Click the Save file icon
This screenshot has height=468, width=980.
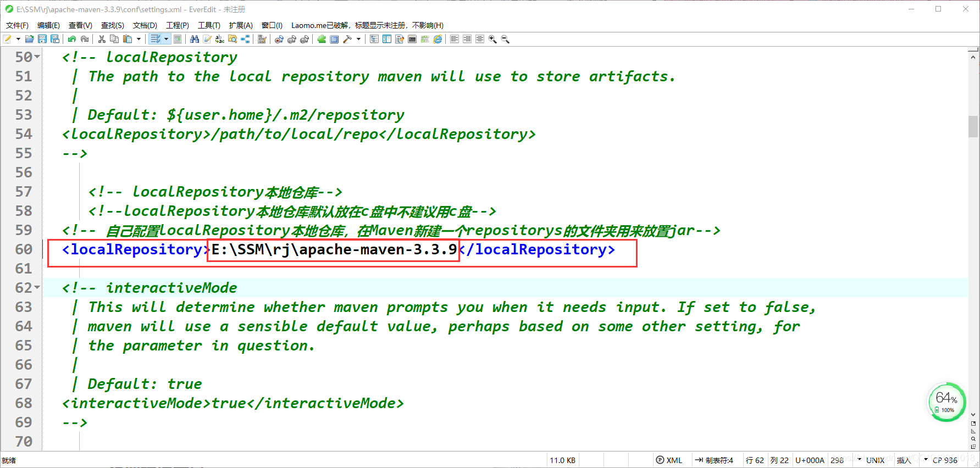click(42, 39)
